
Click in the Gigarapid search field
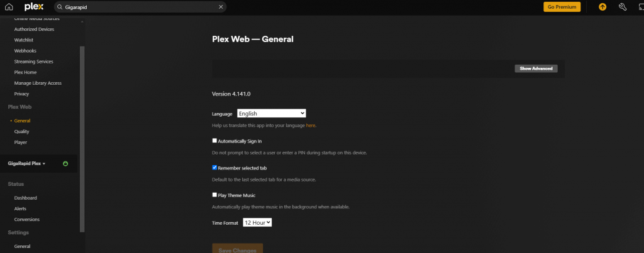[140, 7]
